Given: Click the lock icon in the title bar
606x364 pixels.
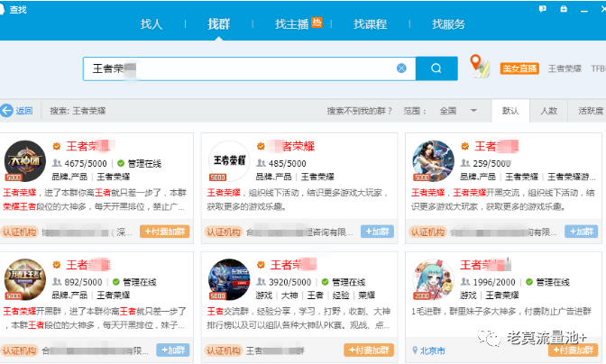Looking at the screenshot, I should tap(564, 9).
